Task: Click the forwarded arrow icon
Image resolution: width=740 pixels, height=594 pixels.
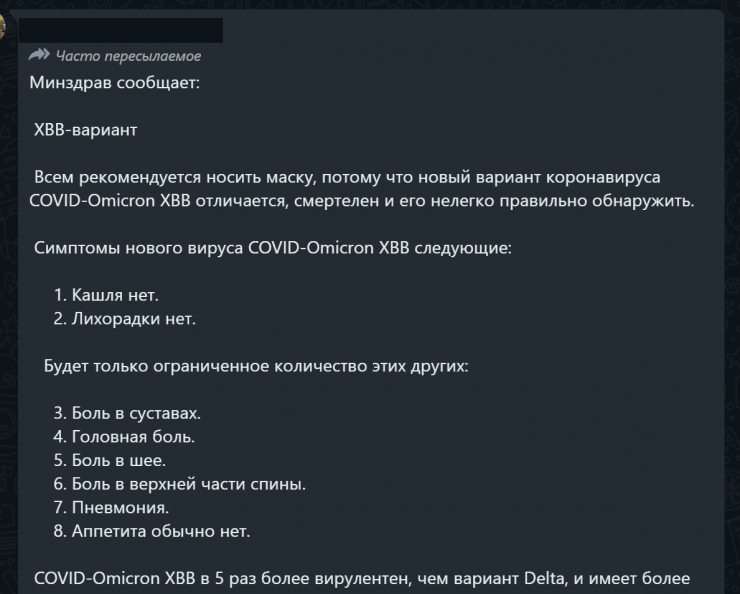Action: 40,55
